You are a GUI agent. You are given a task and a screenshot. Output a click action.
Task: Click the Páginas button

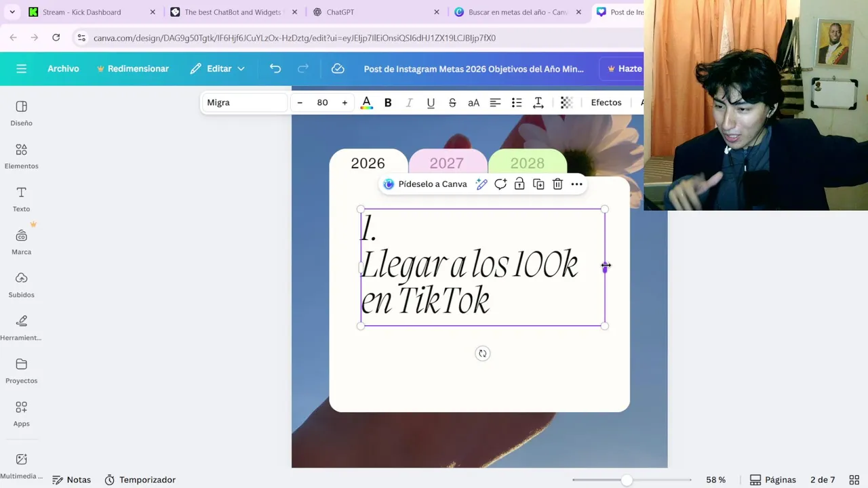772,480
